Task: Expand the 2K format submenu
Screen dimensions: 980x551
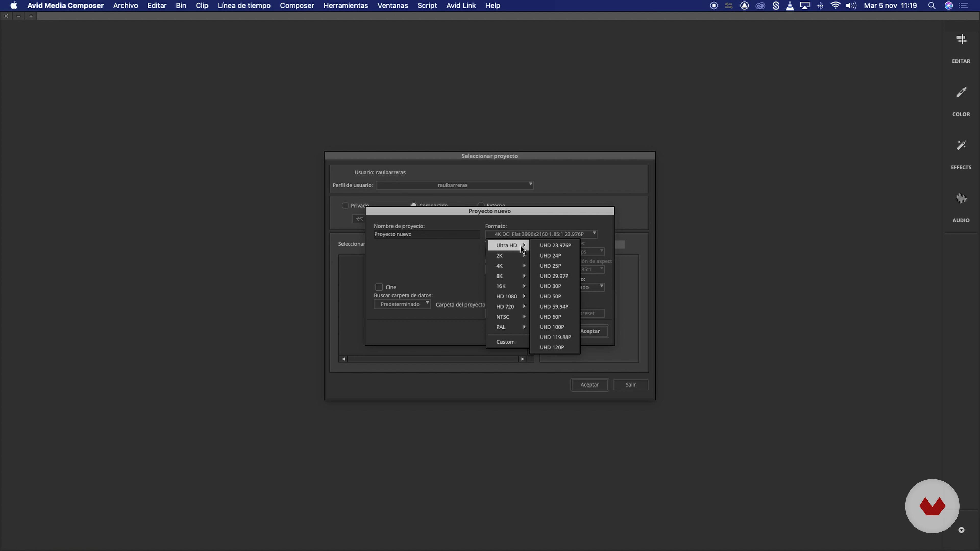Action: [508, 256]
